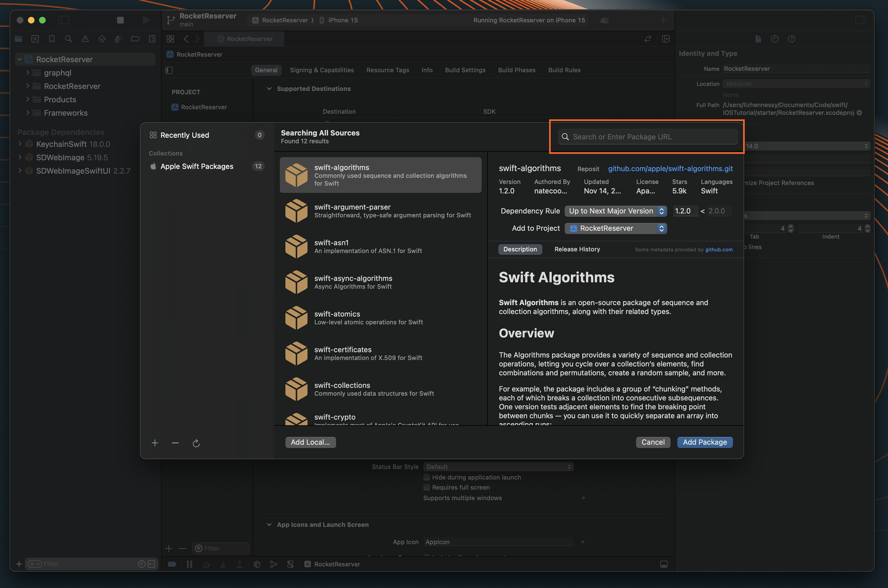Open the Dependency Rule dropdown

click(x=615, y=211)
